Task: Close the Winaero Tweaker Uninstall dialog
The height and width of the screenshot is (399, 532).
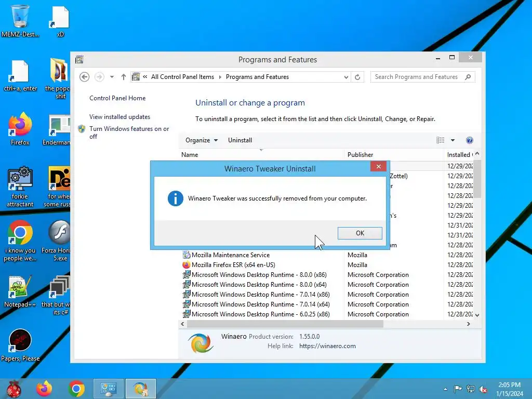Action: [x=379, y=166]
